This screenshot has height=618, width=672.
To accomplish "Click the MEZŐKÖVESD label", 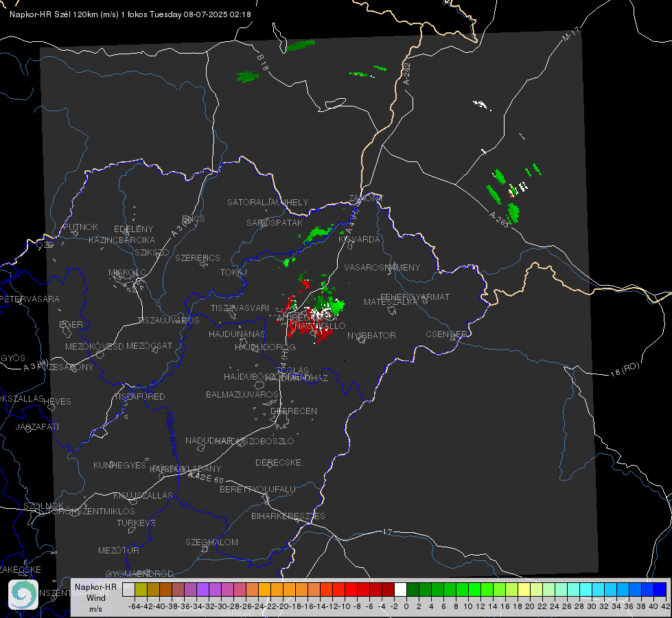I will coord(95,346).
